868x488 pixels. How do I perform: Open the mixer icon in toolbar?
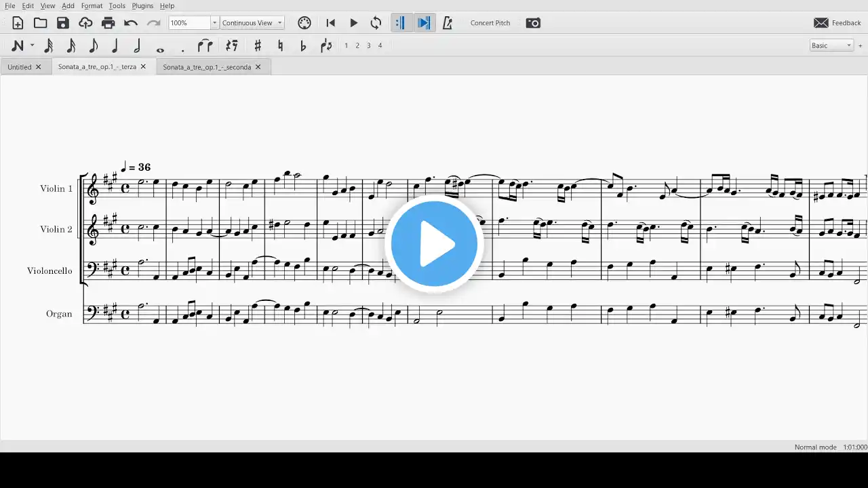point(304,23)
